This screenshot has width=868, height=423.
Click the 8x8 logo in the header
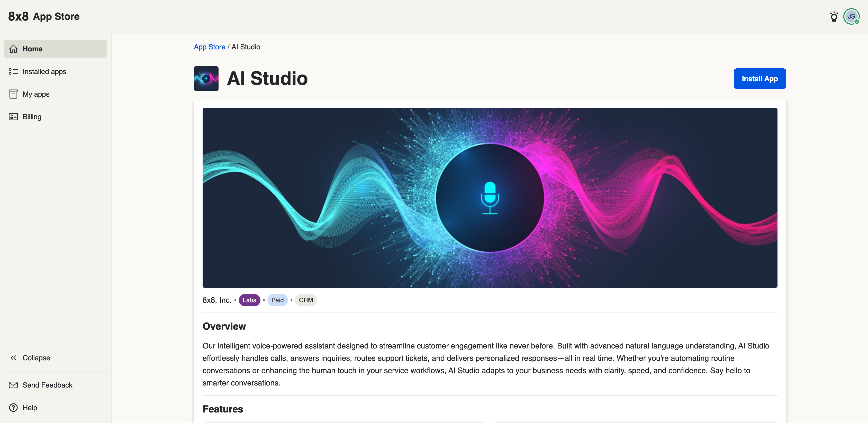pos(18,16)
